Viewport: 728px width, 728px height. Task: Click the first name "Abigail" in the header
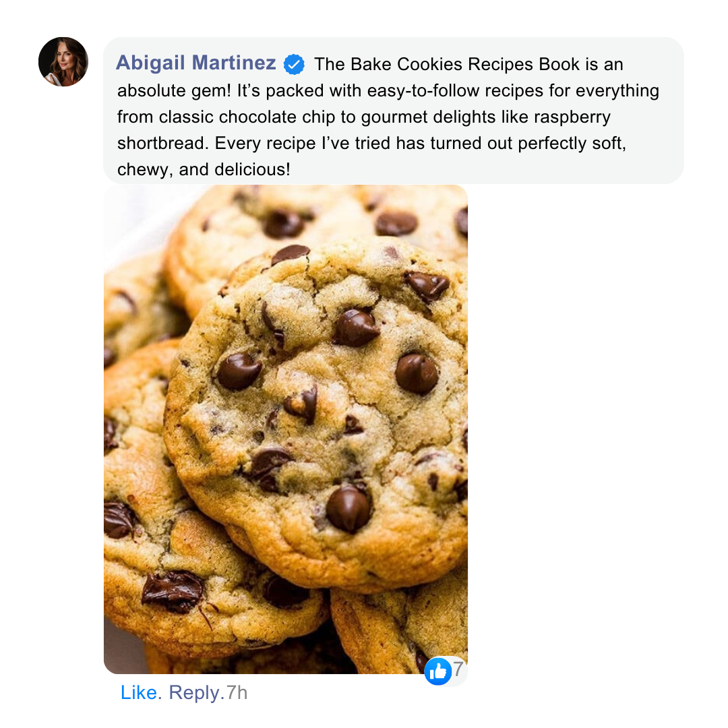pos(150,63)
